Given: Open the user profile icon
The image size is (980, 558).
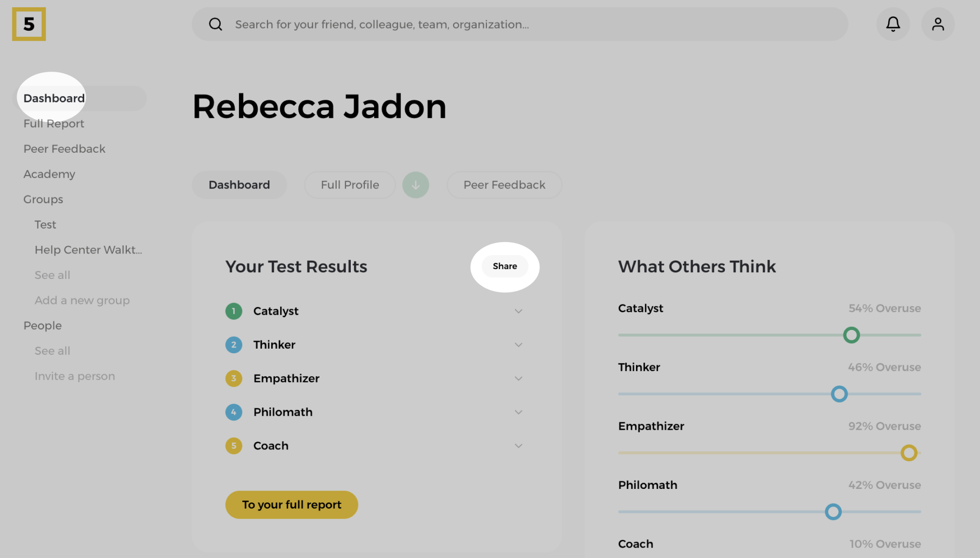Looking at the screenshot, I should point(937,24).
